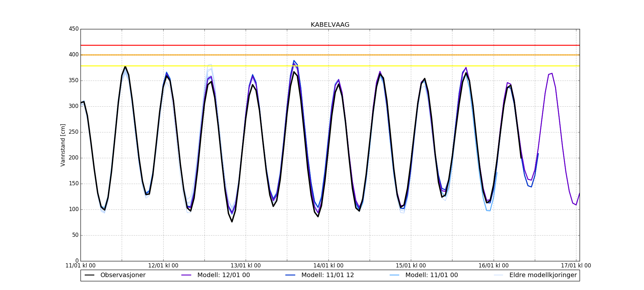Click the 14/01 kl 00 x-axis label
The image size is (644, 290).
coord(328,266)
